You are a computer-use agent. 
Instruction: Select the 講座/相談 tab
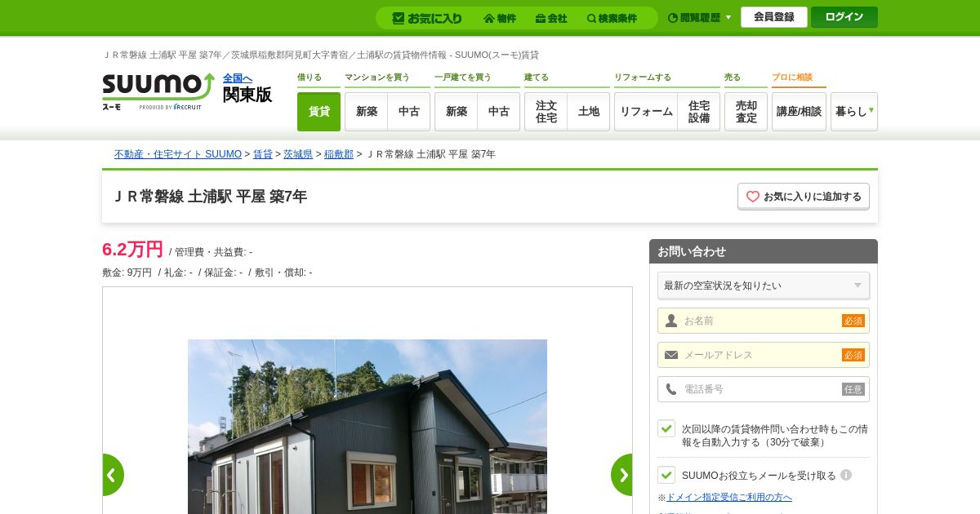(x=799, y=112)
